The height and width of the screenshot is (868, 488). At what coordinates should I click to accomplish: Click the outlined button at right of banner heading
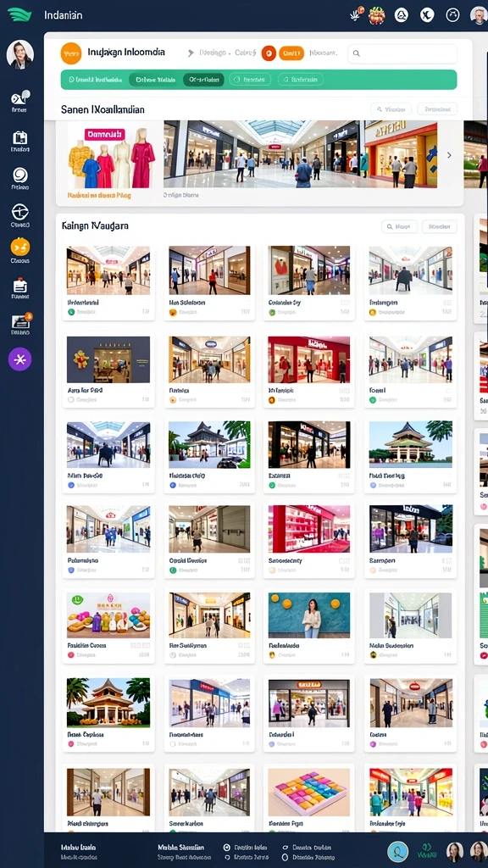(437, 109)
